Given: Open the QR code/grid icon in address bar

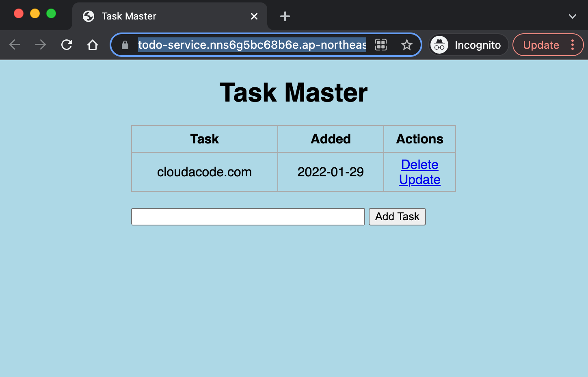Looking at the screenshot, I should pos(381,45).
